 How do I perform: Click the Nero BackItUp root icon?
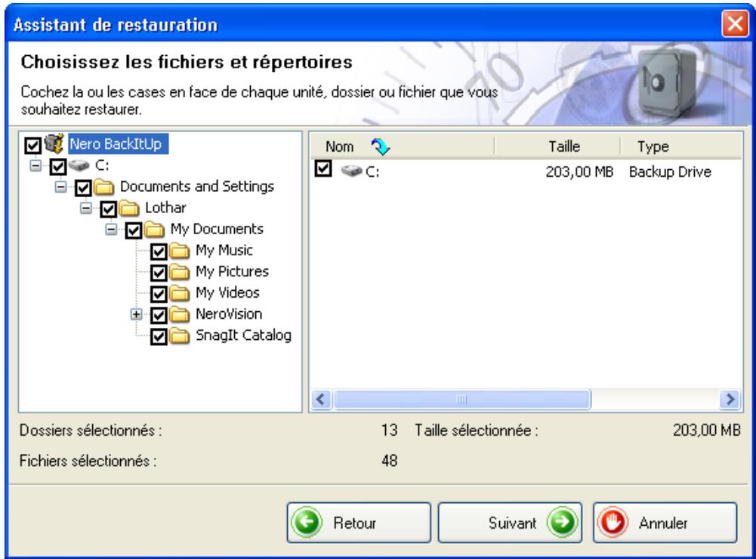(x=54, y=144)
